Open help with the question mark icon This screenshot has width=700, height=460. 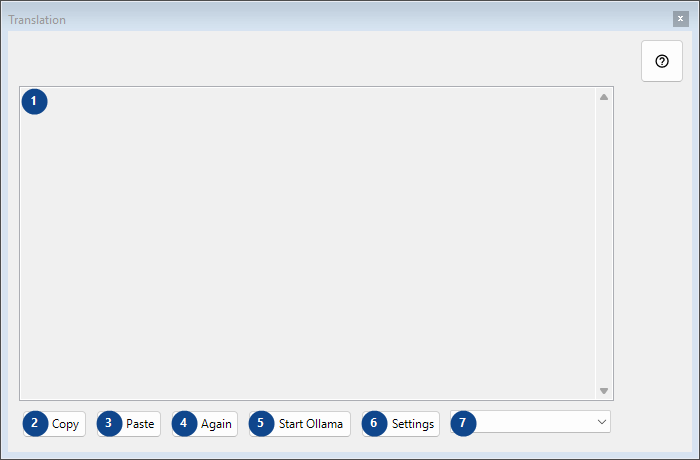[x=662, y=61]
